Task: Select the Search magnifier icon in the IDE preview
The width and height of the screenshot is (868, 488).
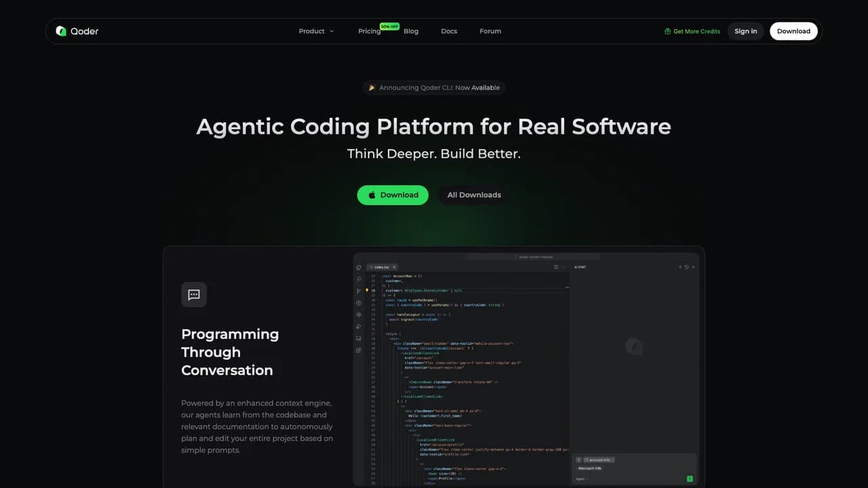Action: tap(359, 279)
